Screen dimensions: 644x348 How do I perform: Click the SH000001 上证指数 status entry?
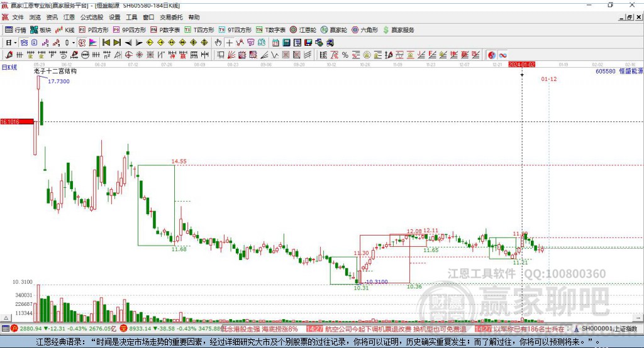point(609,329)
